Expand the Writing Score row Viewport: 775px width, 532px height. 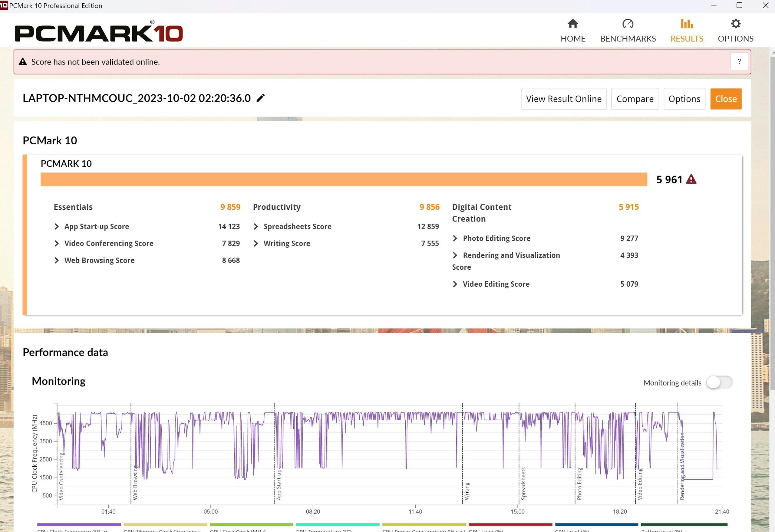(256, 244)
